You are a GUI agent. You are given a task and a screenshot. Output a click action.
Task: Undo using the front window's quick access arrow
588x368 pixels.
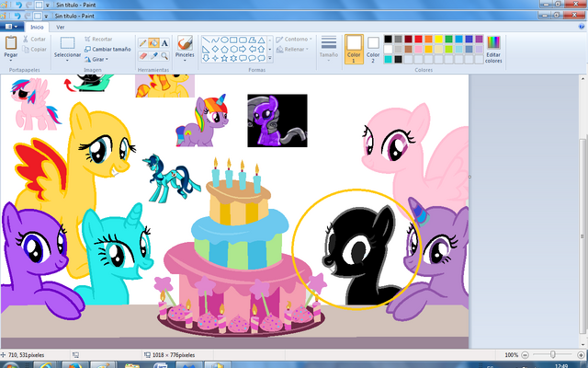point(17,16)
